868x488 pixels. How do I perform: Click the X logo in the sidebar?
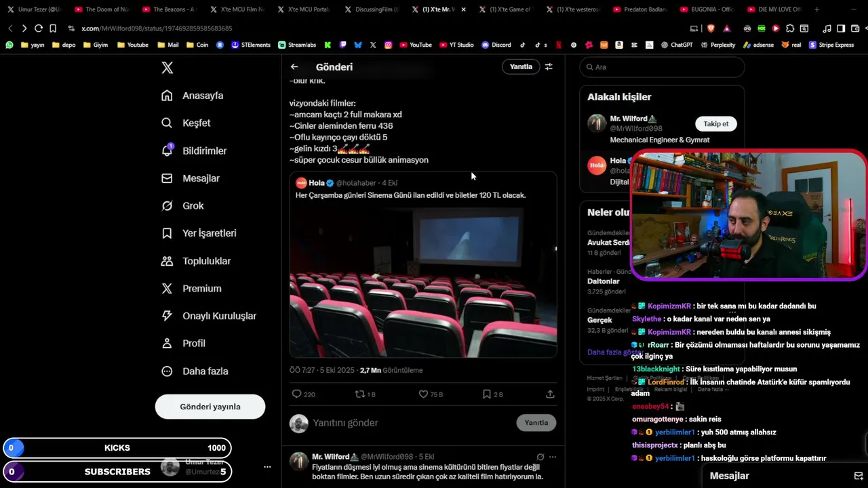[x=167, y=68]
